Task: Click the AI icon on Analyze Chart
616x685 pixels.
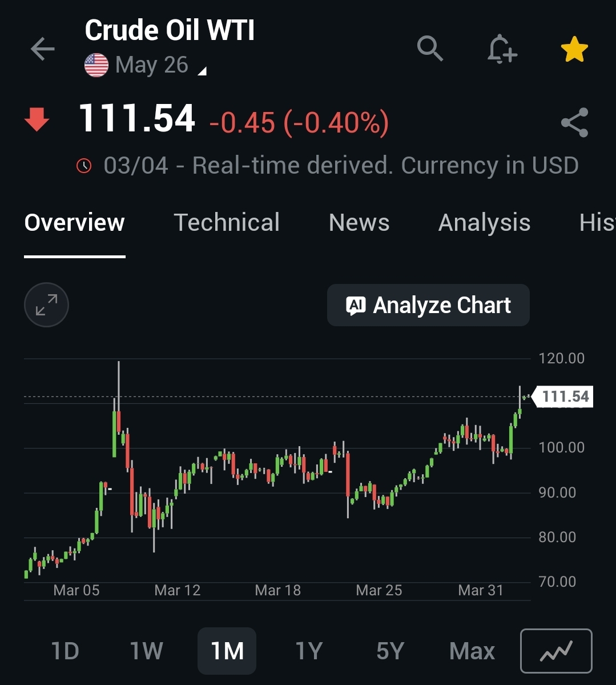Action: [x=355, y=306]
